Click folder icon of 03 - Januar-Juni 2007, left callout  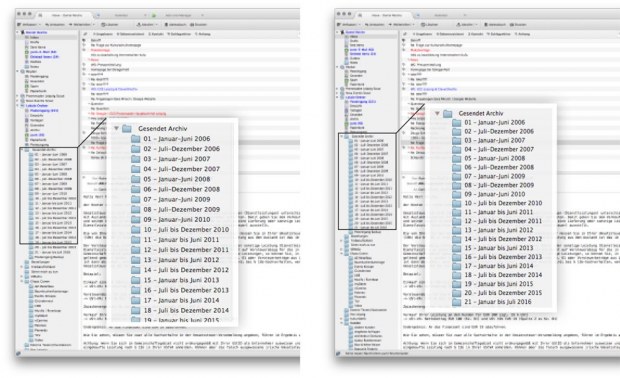pyautogui.click(x=136, y=159)
